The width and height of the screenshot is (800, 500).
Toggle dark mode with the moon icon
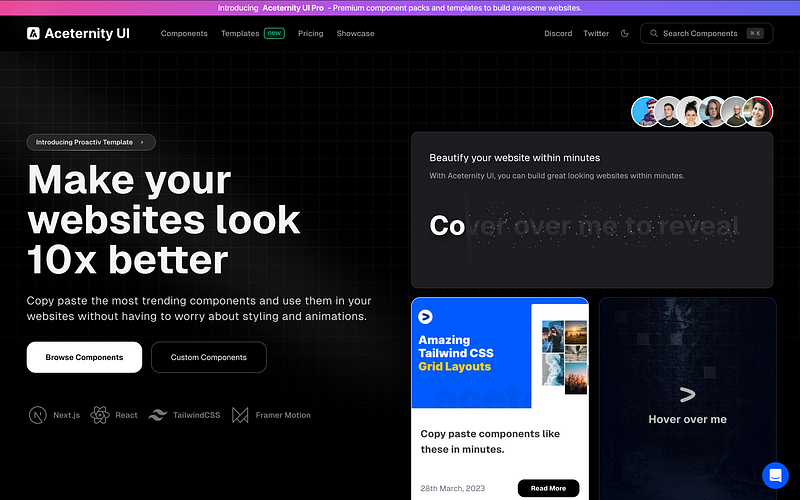tap(624, 34)
